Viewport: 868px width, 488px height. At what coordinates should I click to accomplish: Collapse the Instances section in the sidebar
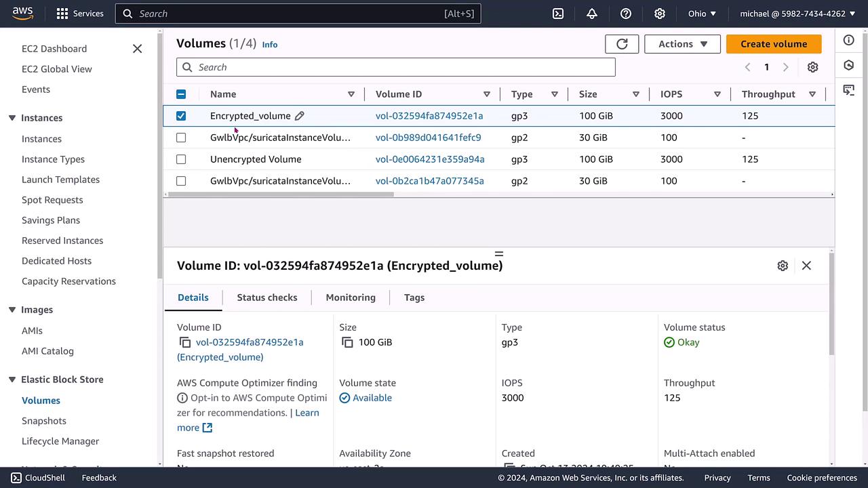pyautogui.click(x=12, y=118)
